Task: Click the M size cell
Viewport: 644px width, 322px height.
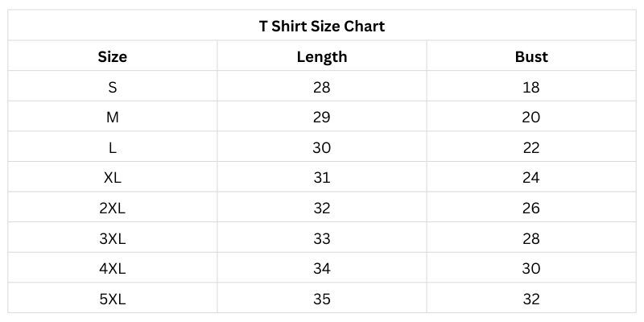Action: point(113,118)
